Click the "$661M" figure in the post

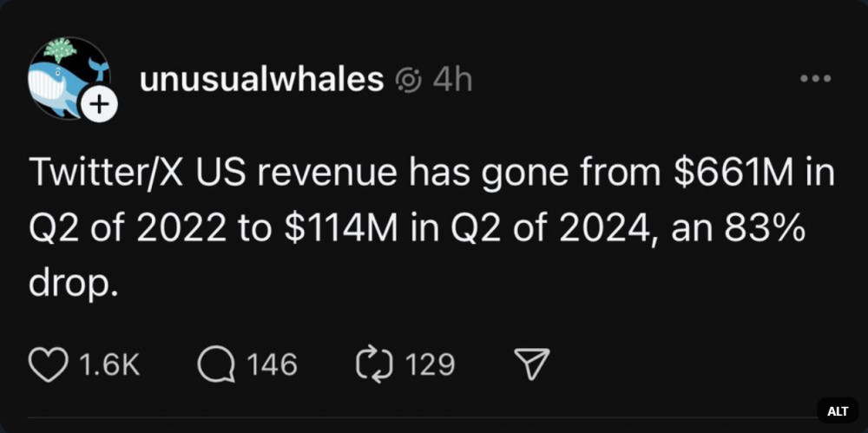pos(734,174)
